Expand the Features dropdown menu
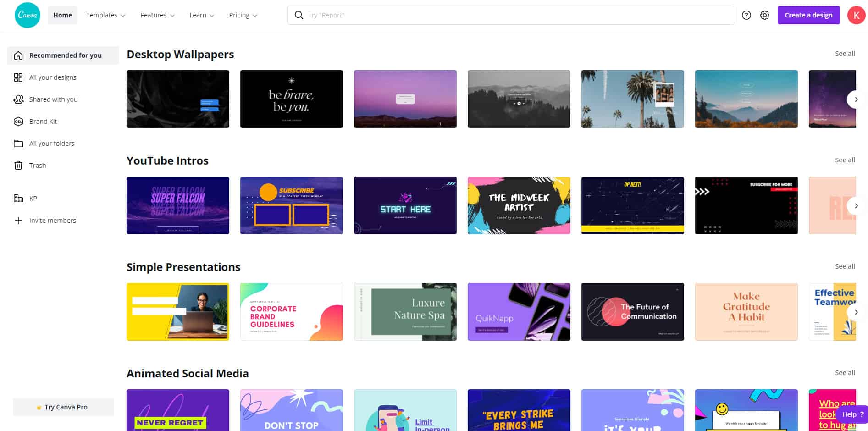This screenshot has width=868, height=431. coord(157,15)
